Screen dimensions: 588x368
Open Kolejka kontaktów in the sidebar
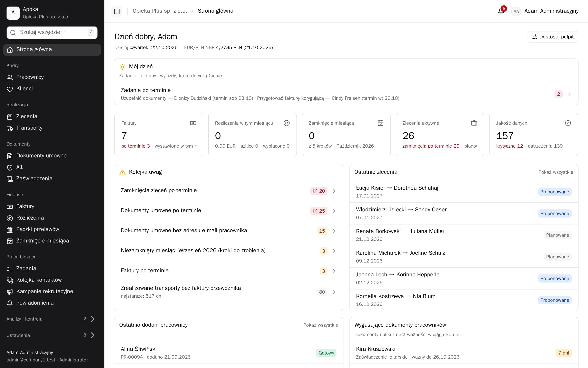[52, 280]
